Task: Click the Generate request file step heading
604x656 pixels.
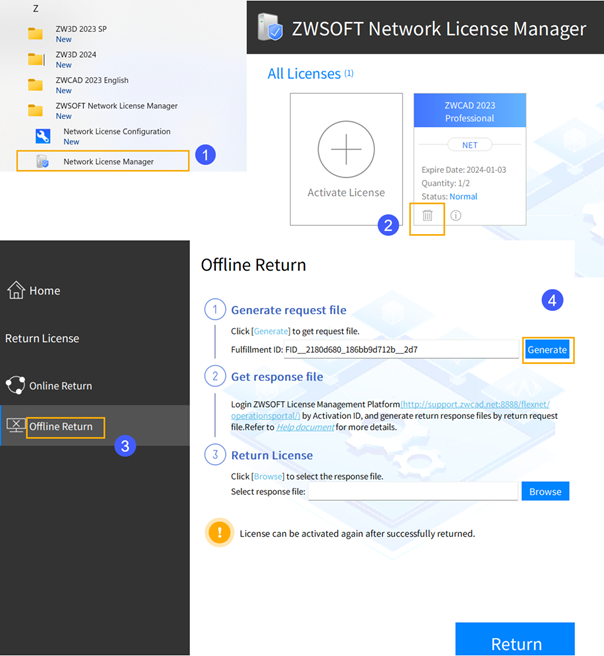Action: pos(289,310)
